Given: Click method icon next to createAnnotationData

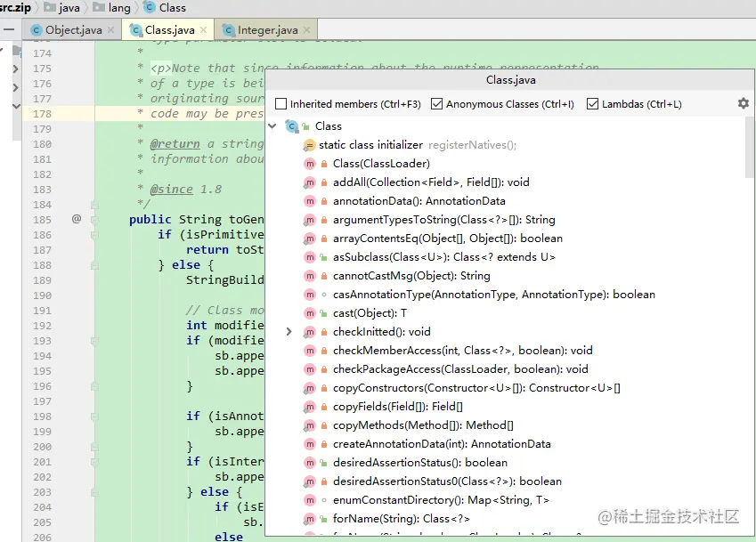Looking at the screenshot, I should click(310, 444).
